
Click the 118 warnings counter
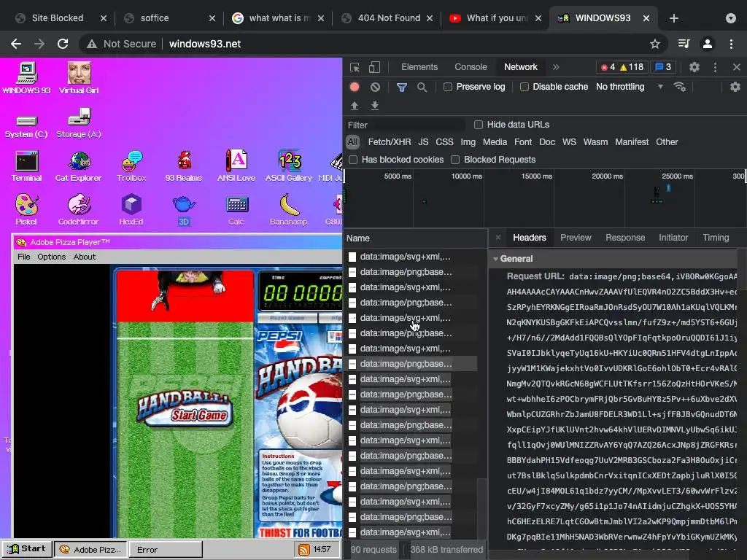pos(632,67)
